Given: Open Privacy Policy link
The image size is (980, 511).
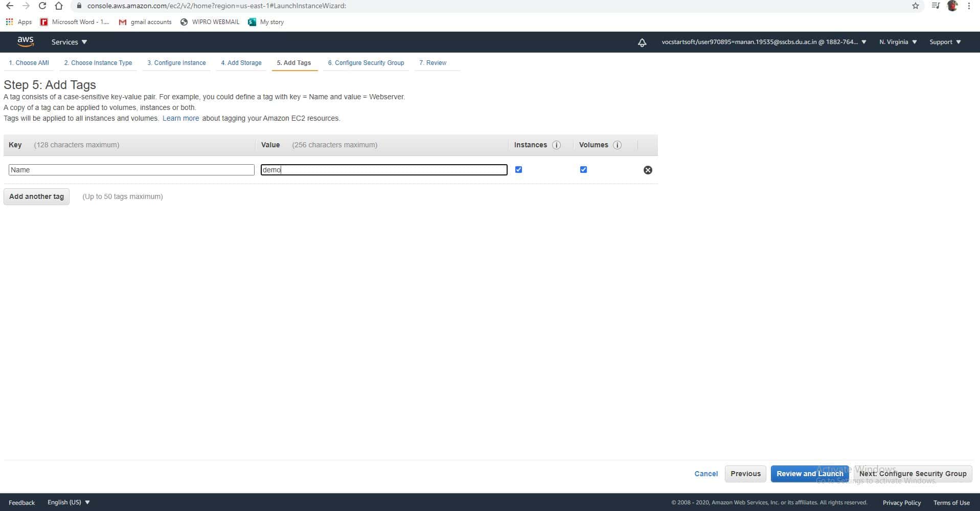Looking at the screenshot, I should point(901,503).
